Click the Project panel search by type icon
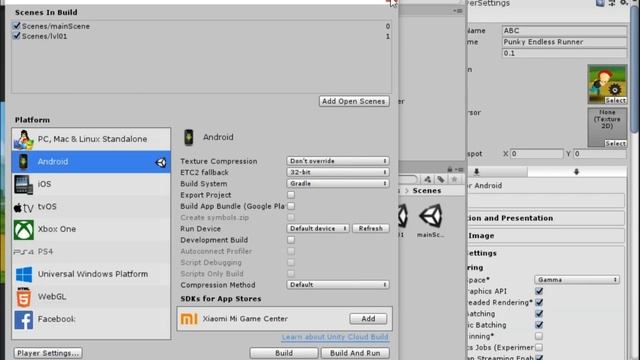The height and width of the screenshot is (360, 640). 427,179
